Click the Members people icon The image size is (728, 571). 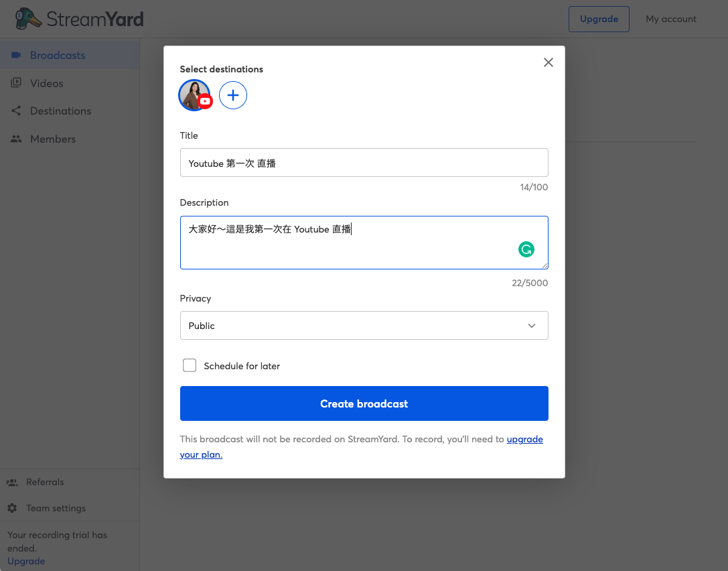tap(16, 139)
